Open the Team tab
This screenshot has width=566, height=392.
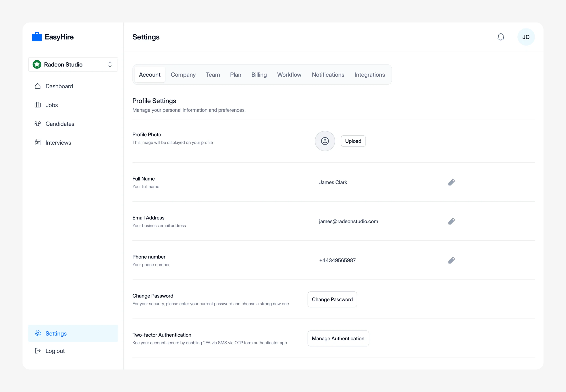click(x=213, y=75)
